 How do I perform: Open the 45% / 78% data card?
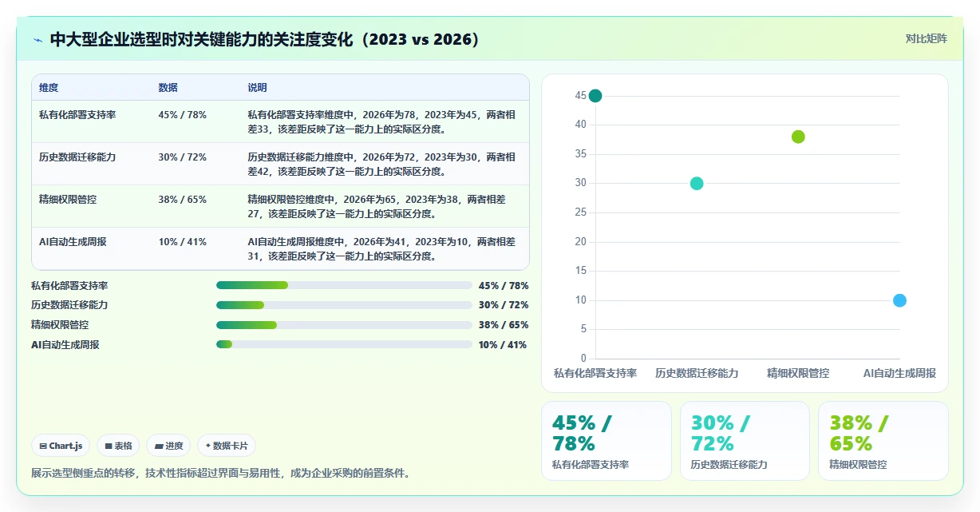pos(607,441)
